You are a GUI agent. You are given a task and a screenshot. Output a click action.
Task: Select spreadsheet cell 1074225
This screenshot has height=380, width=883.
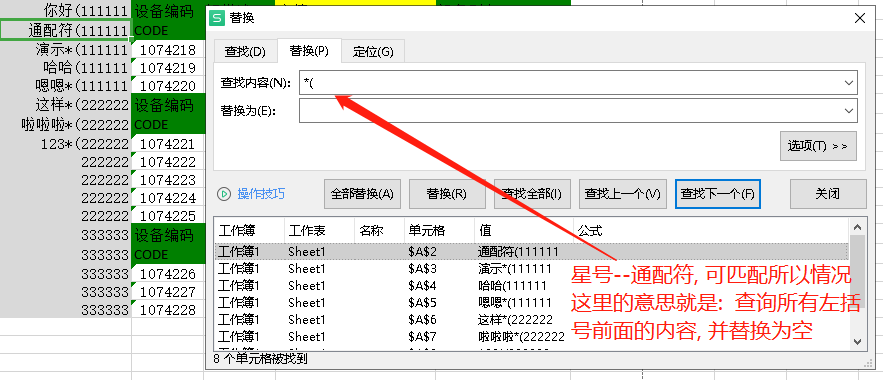pos(168,216)
